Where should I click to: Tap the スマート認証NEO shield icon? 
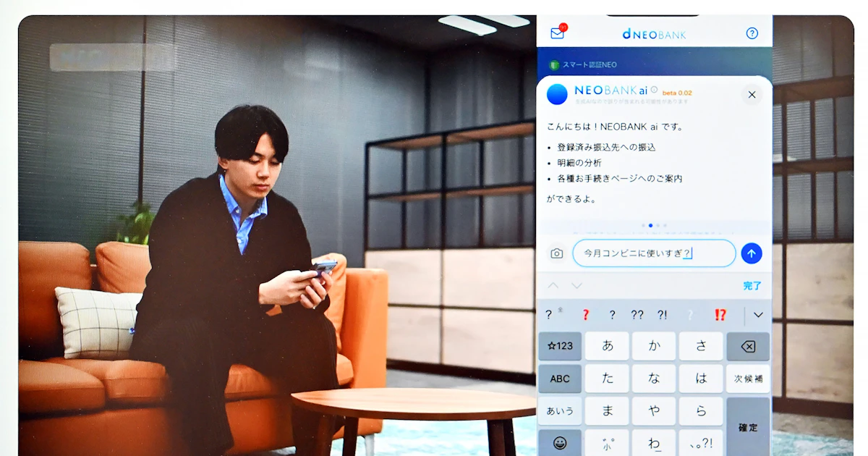(x=554, y=65)
